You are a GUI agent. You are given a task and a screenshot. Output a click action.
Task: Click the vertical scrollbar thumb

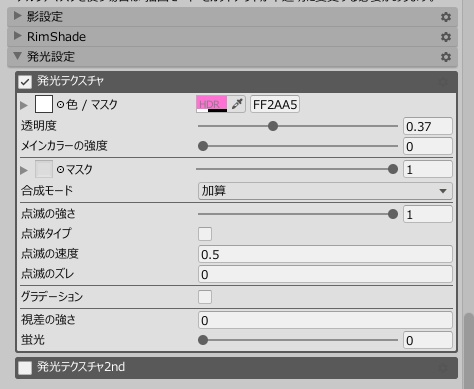coord(470,351)
